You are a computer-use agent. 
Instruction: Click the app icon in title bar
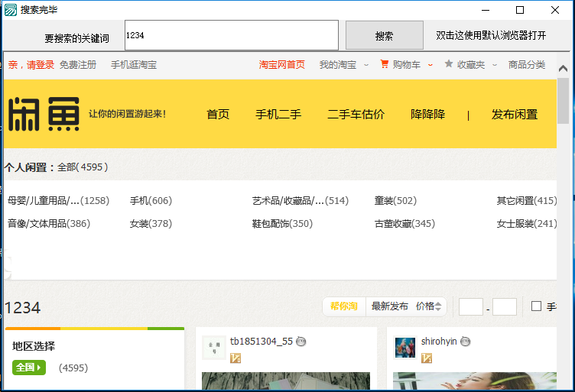[10, 10]
